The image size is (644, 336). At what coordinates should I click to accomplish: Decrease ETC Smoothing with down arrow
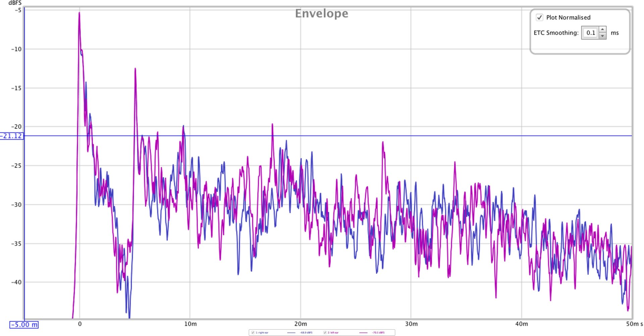click(x=602, y=36)
